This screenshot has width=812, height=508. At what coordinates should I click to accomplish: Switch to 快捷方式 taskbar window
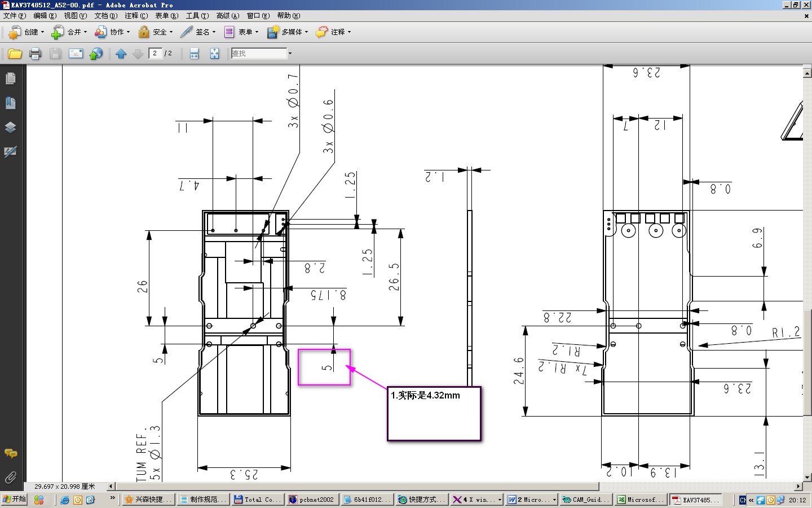[422, 500]
